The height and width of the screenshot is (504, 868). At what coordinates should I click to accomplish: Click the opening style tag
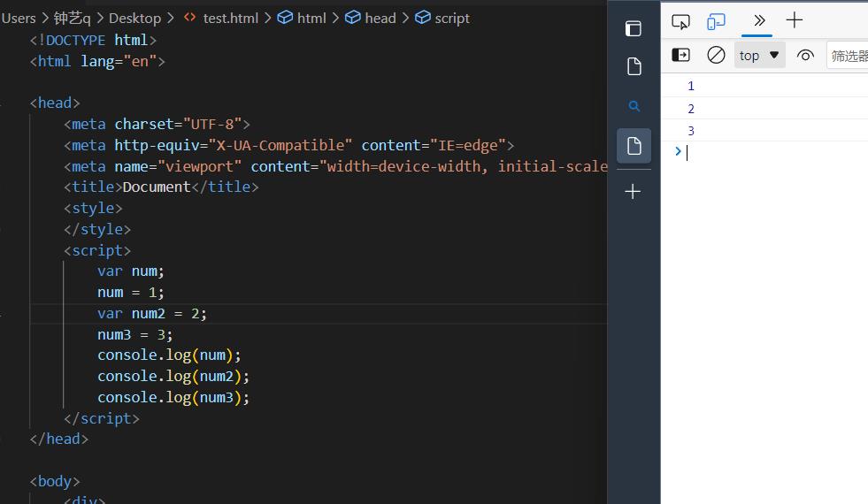[x=93, y=208]
